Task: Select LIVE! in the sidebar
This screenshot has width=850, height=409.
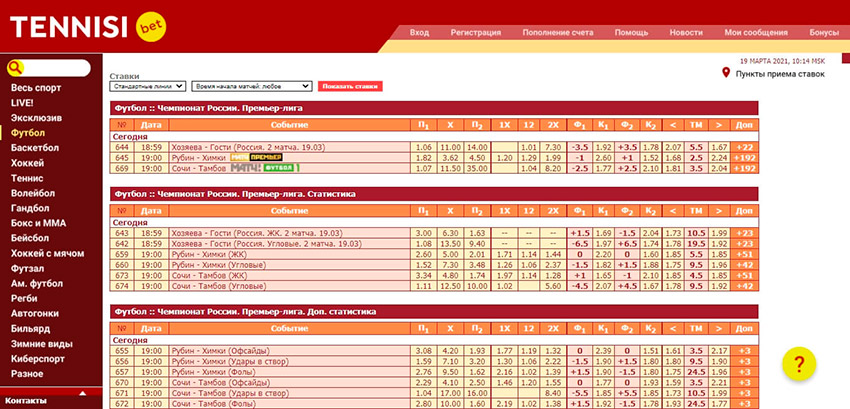Action: (22, 103)
